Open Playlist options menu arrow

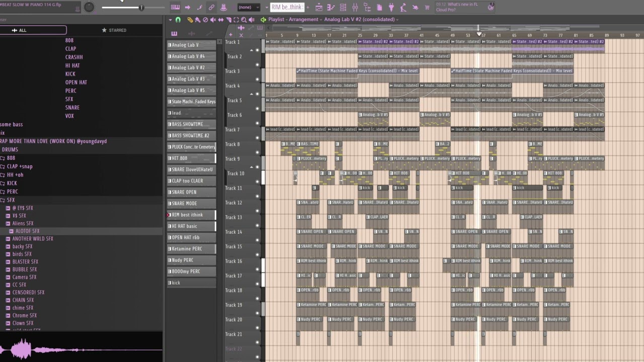tap(171, 20)
